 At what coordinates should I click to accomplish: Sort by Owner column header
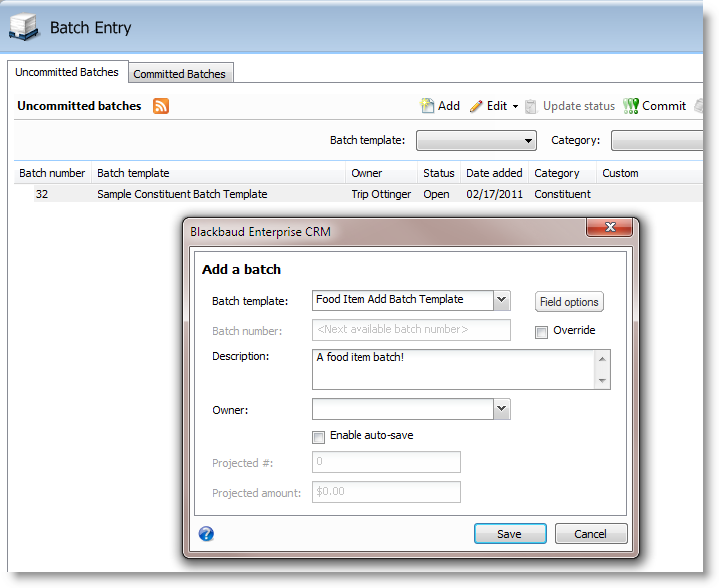click(x=381, y=173)
